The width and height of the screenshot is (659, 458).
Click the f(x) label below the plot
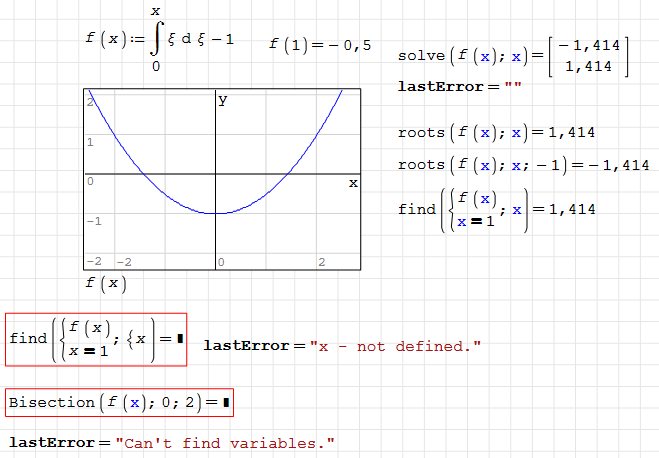pyautogui.click(x=106, y=283)
